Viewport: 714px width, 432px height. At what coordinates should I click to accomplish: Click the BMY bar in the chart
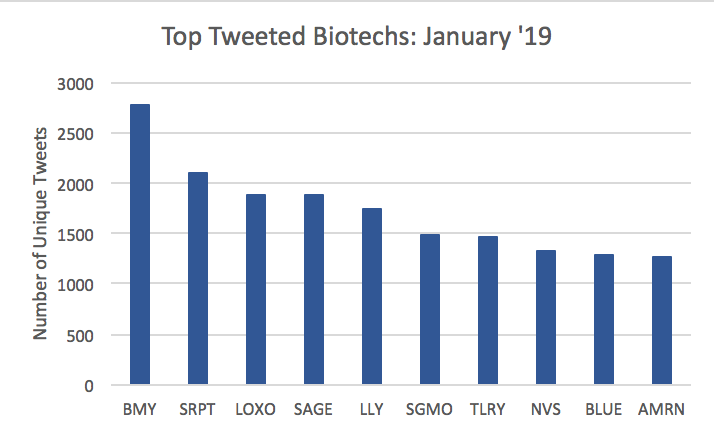pos(140,244)
